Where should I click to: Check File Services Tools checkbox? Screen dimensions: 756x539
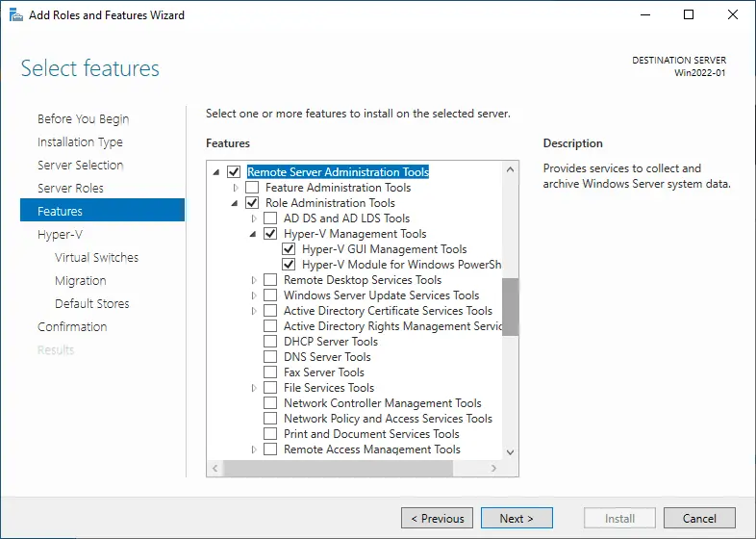click(x=270, y=388)
